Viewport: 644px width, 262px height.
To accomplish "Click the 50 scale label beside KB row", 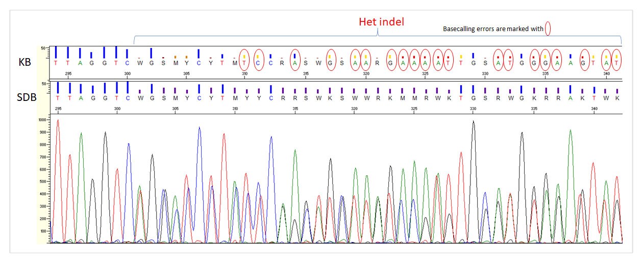I will [x=43, y=48].
